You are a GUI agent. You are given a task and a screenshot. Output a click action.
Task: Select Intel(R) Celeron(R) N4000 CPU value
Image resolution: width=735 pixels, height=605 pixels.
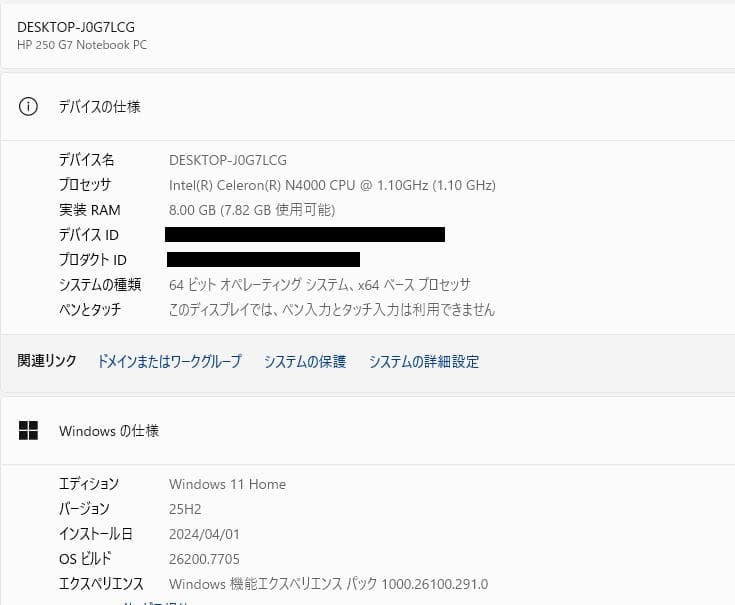pos(332,185)
